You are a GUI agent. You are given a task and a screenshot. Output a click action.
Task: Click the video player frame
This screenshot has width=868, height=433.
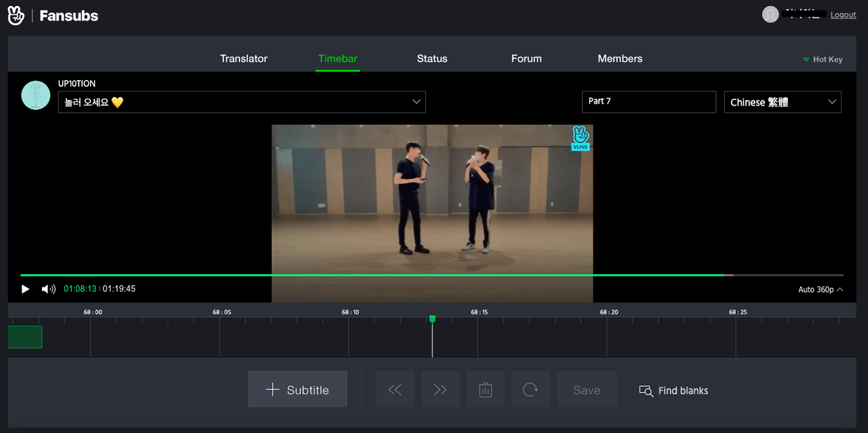tap(432, 213)
